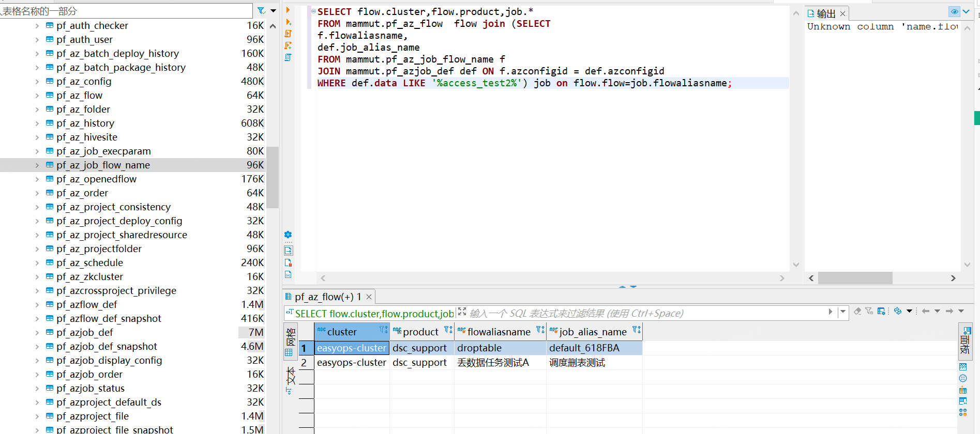Click the bottom icon on right results strip
Image resolution: width=980 pixels, height=434 pixels.
(963, 412)
